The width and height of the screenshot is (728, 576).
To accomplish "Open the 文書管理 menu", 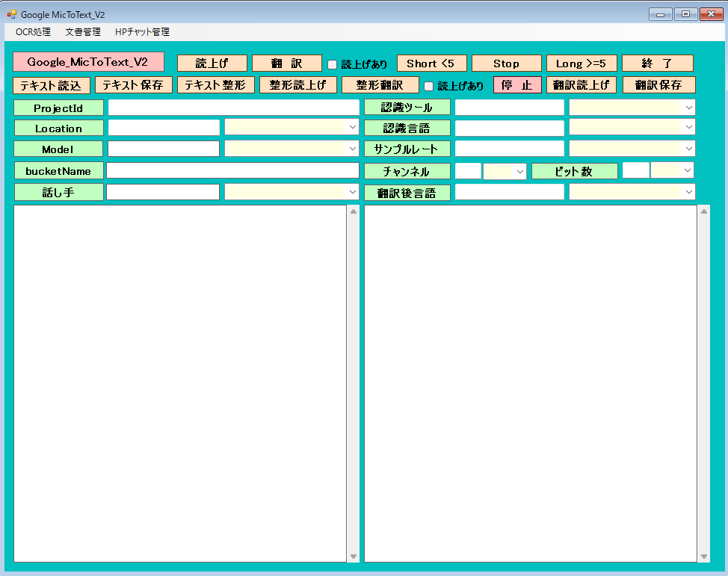I will [82, 32].
